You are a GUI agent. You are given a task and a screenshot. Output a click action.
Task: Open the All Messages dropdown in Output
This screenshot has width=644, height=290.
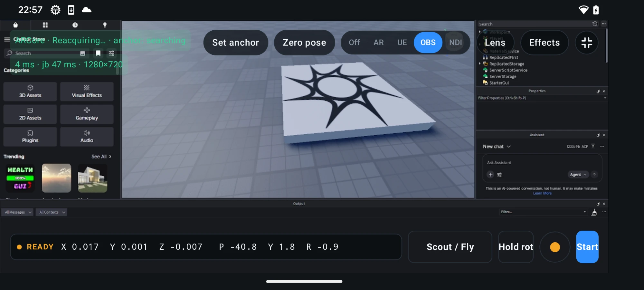point(18,212)
